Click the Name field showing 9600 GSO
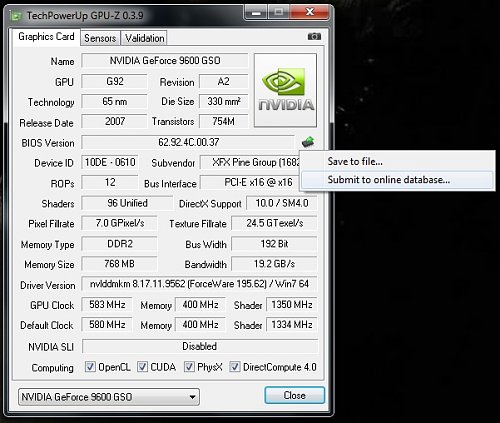Viewport: 500px width, 423px height. tap(165, 61)
